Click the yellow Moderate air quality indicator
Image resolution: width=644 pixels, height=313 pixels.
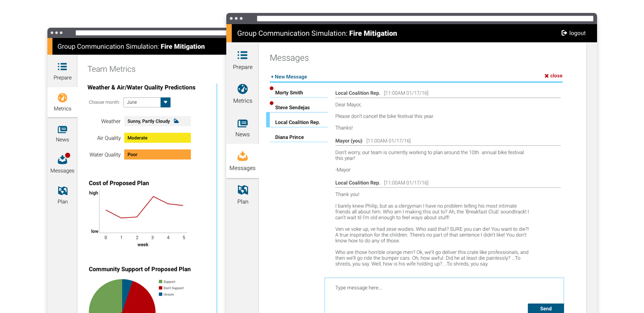[x=157, y=138]
